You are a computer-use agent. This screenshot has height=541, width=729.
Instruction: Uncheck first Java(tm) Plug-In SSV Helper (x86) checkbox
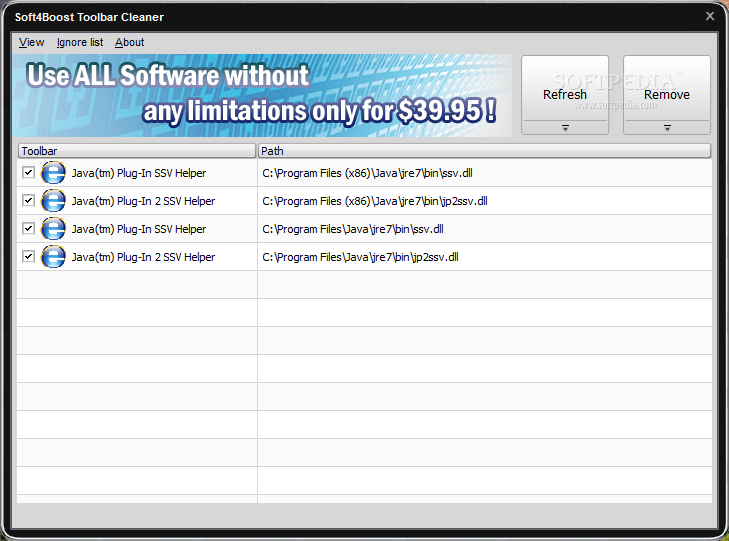pyautogui.click(x=28, y=172)
